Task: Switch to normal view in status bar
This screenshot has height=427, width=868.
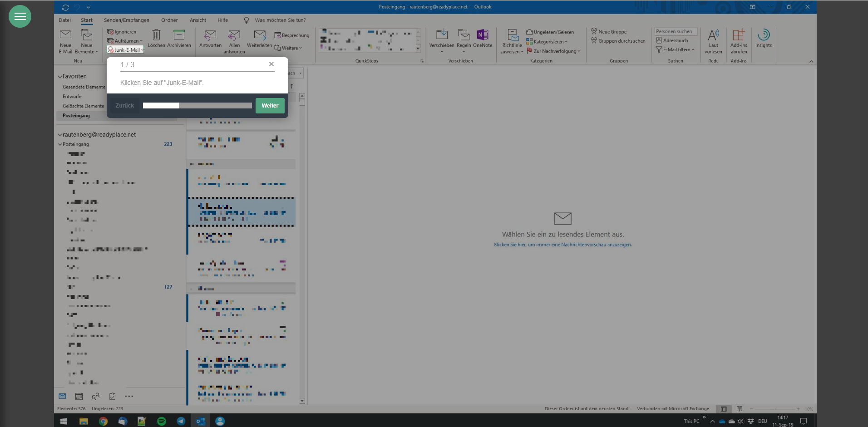Action: [724, 409]
